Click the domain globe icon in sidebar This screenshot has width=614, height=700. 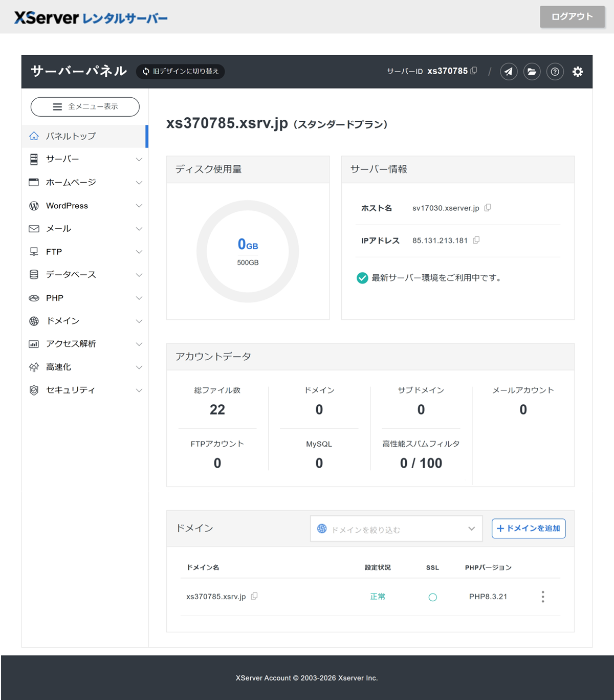[x=34, y=321]
